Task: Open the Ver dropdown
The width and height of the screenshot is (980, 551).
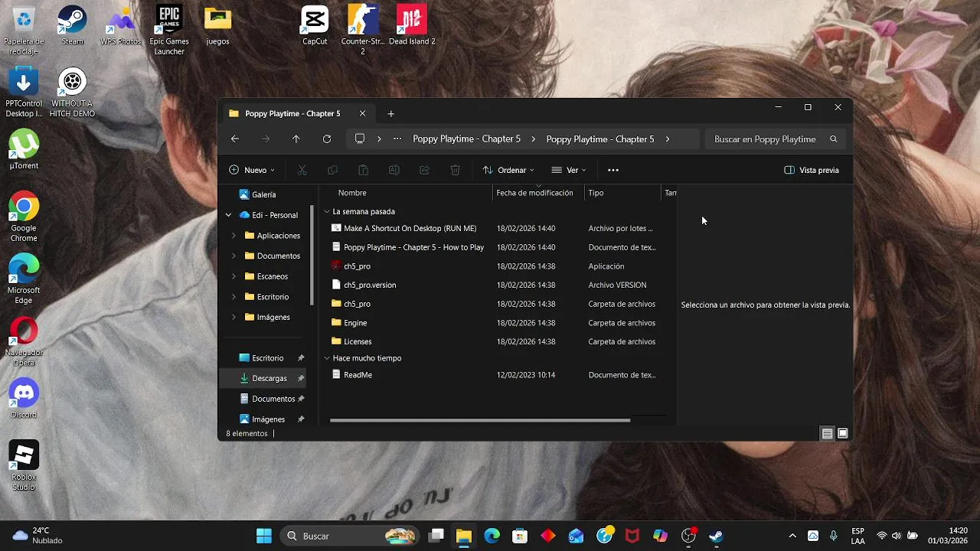Action: point(569,170)
